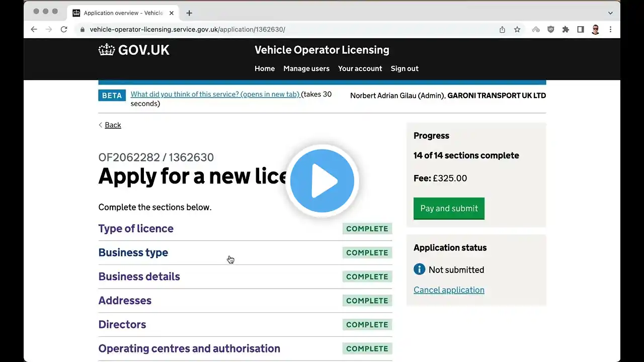The width and height of the screenshot is (644, 362).
Task: Open the Chrome profile avatar
Action: point(596,30)
